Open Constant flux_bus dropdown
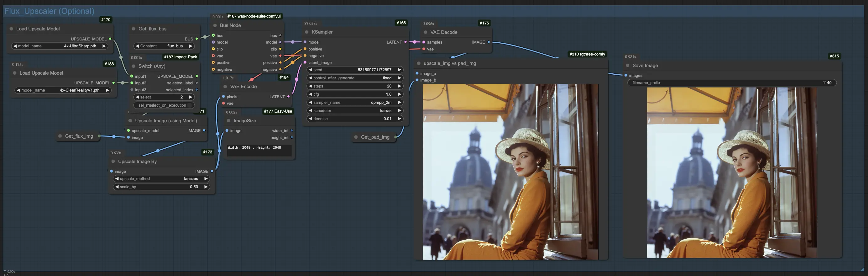 pyautogui.click(x=164, y=46)
